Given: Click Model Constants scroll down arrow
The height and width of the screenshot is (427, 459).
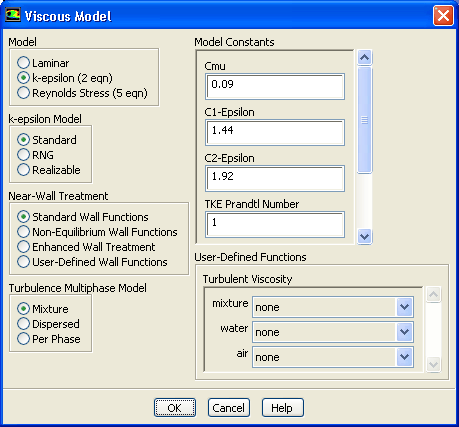Looking at the screenshot, I should (x=364, y=237).
